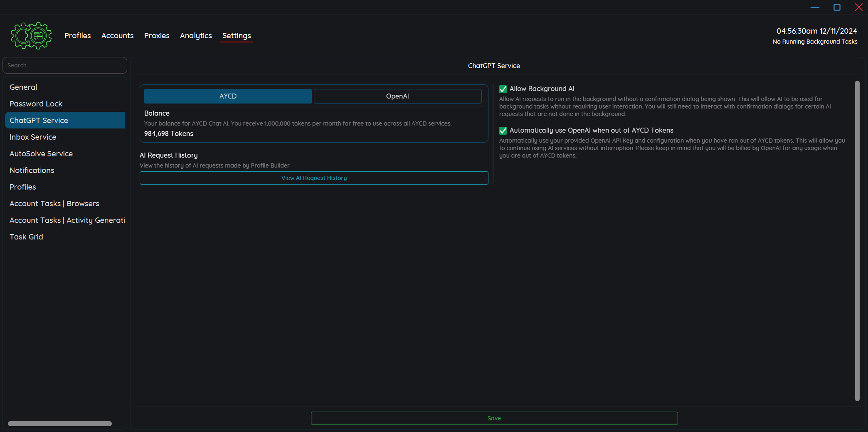Save the ChatGPT Service settings

[x=494, y=418]
